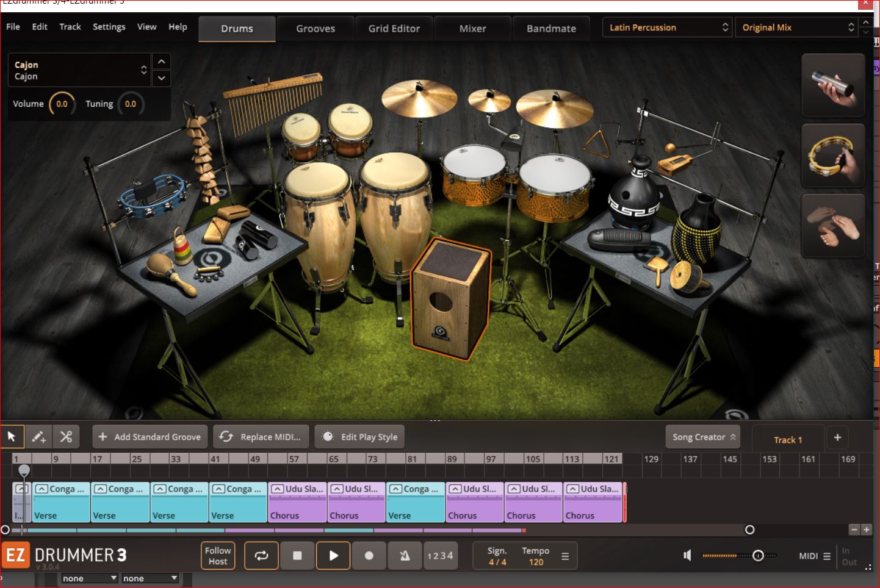Select the scissors split tool
The image size is (880, 588).
67,437
